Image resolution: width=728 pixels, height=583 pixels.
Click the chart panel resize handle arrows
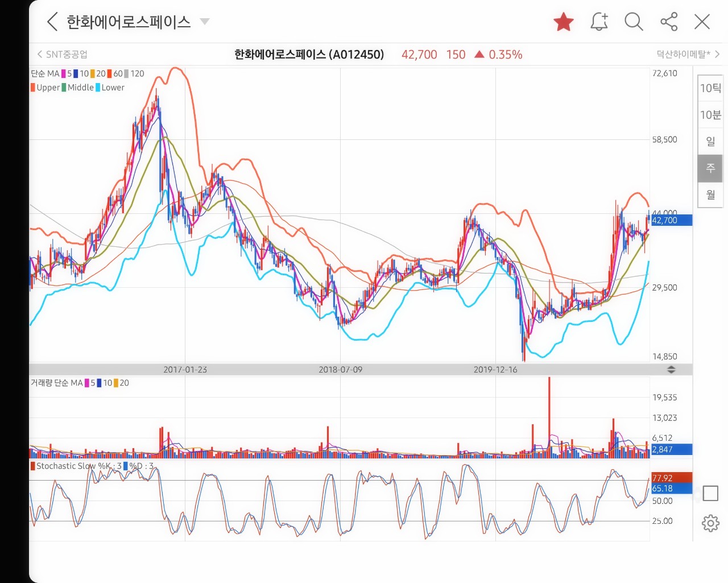[671, 370]
